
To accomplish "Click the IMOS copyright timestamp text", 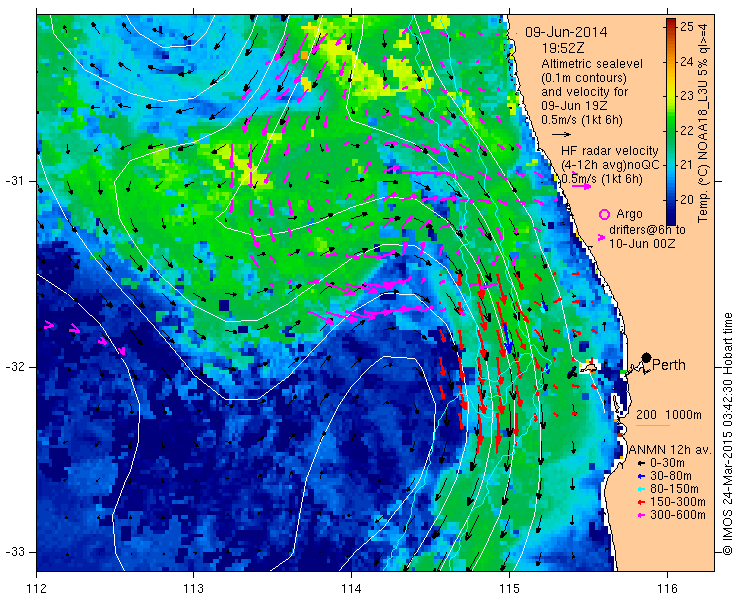I will [727, 434].
